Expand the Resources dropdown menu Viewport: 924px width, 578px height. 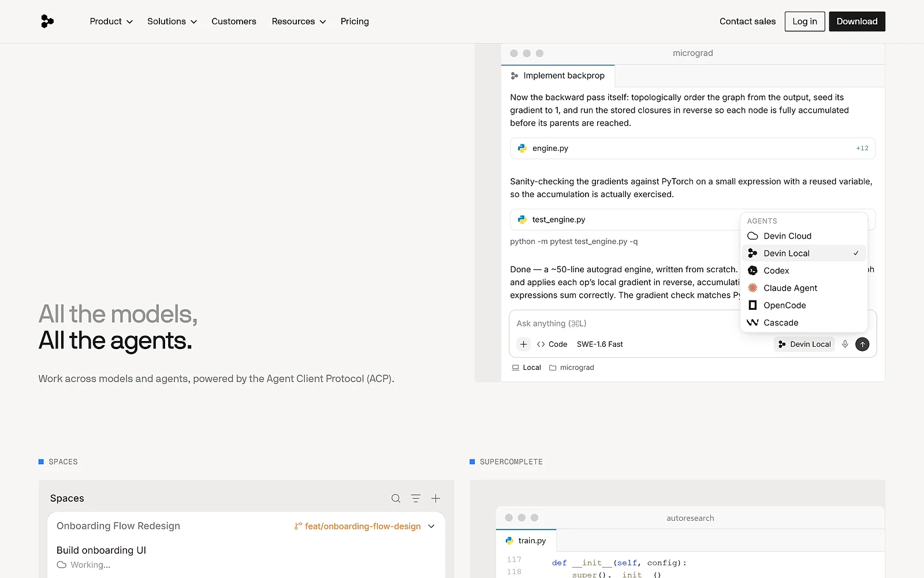[x=299, y=21]
